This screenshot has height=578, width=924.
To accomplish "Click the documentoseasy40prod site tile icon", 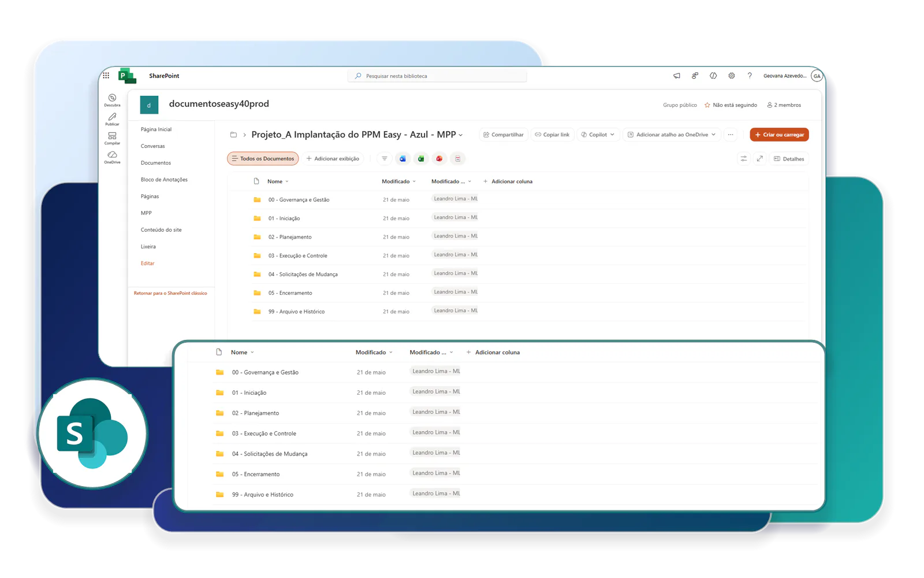I will point(149,105).
